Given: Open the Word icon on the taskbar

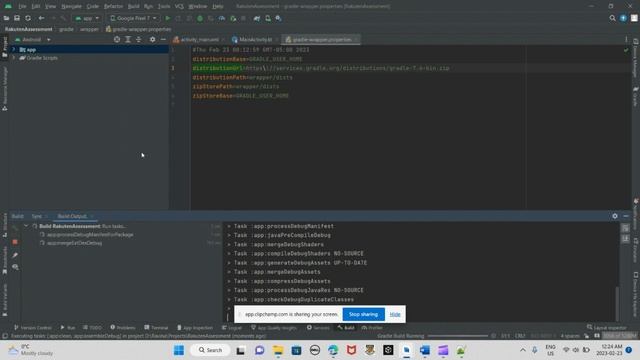Looking at the screenshot, I should 424,350.
